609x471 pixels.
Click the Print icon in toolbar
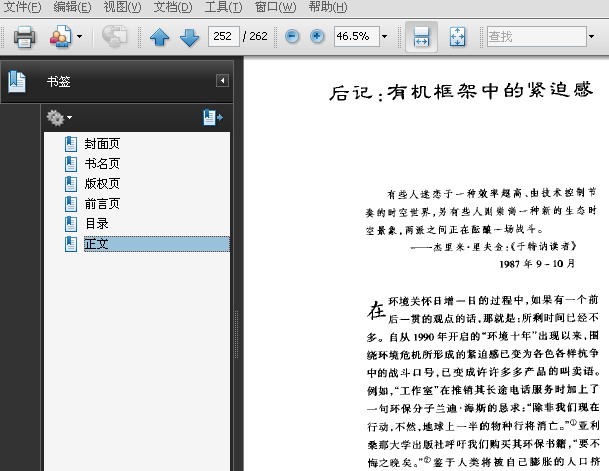pyautogui.click(x=24, y=37)
